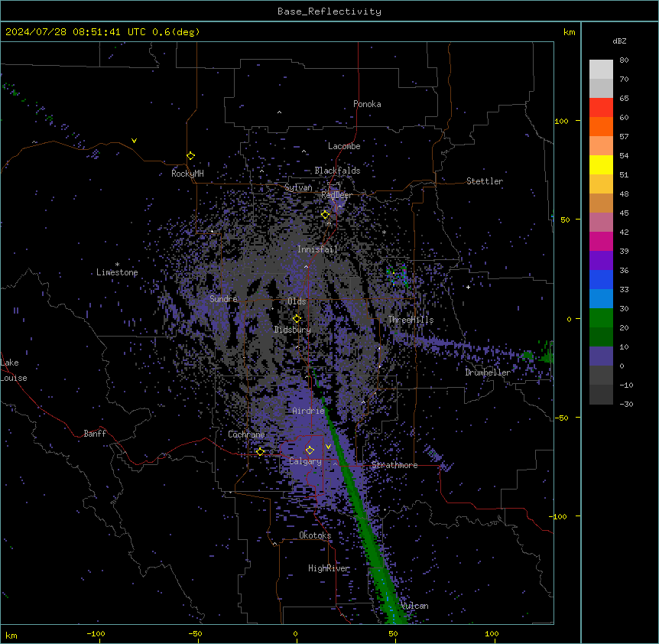Click the Base_Reflectivity title
The width and height of the screenshot is (659, 644).
(329, 11)
